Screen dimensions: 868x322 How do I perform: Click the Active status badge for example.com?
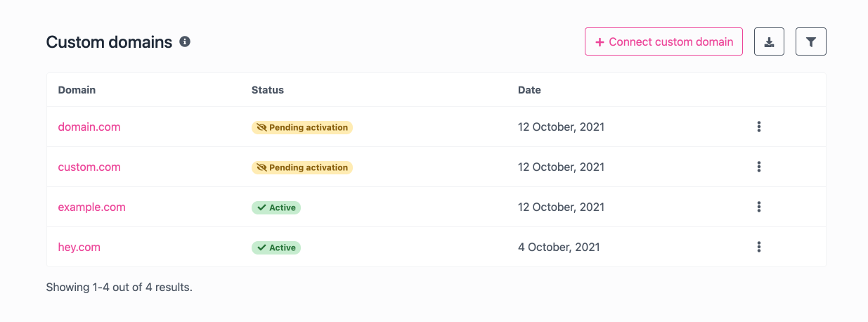coord(276,207)
